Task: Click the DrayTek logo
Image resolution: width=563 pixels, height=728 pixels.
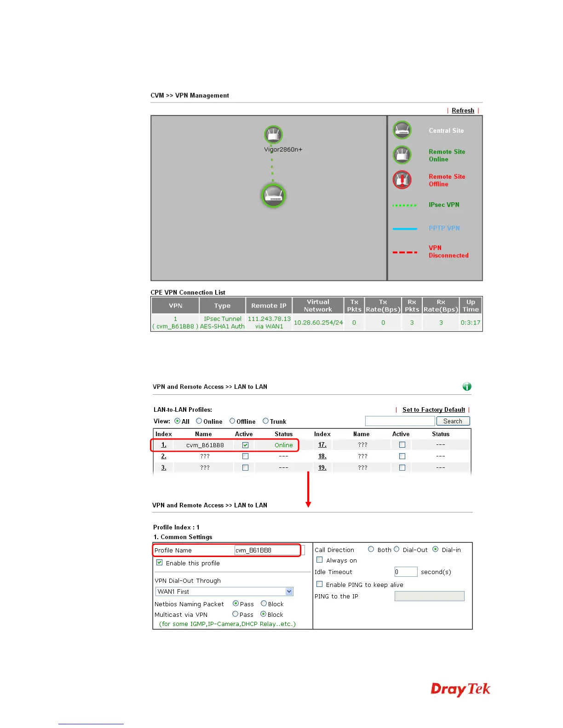Action: (460, 689)
